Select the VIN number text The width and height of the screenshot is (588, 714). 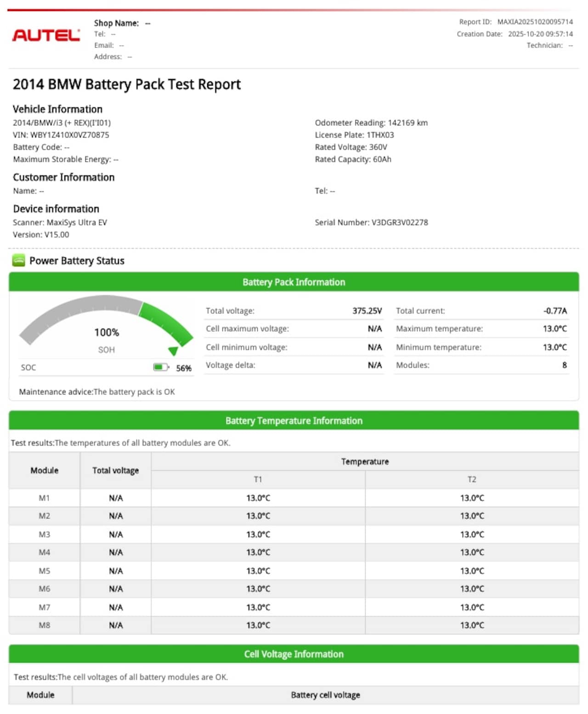point(69,135)
